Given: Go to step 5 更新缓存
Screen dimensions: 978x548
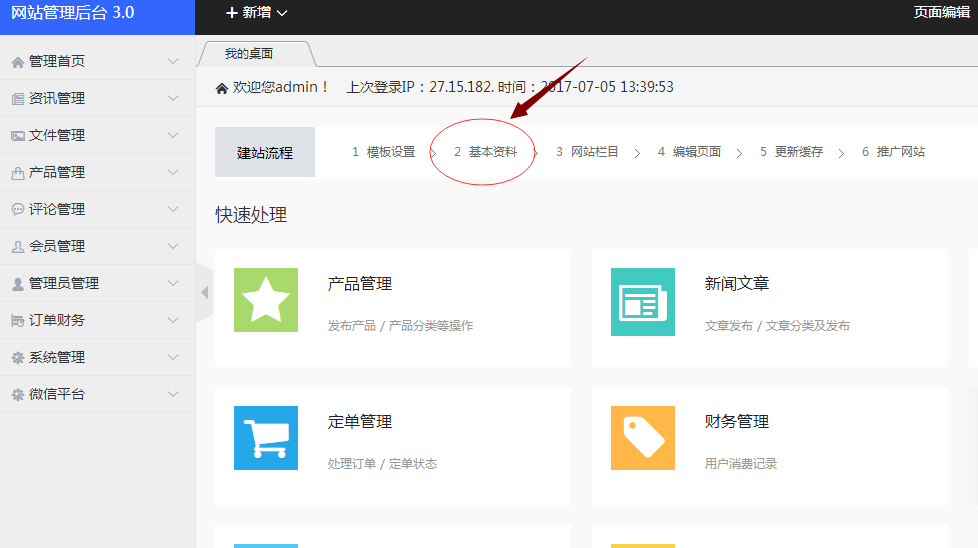Looking at the screenshot, I should pos(791,152).
